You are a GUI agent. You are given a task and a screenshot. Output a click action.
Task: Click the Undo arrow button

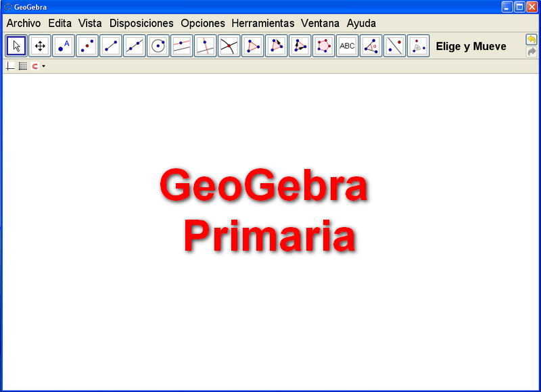(532, 40)
